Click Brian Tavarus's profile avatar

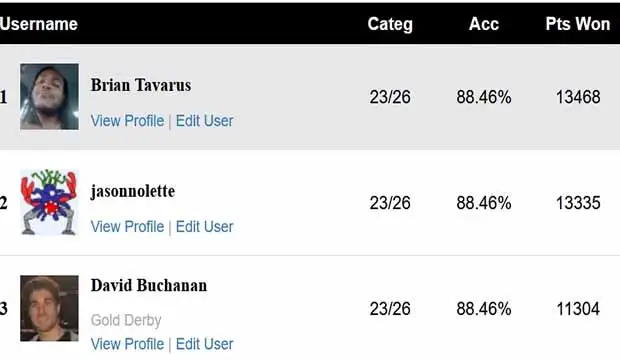[49, 97]
